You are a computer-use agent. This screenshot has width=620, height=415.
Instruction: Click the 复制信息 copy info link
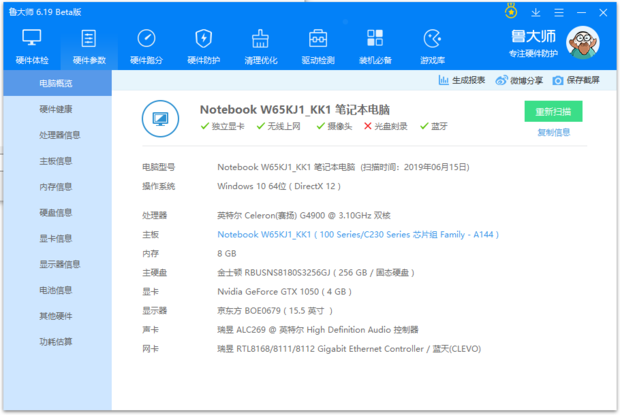click(x=553, y=132)
